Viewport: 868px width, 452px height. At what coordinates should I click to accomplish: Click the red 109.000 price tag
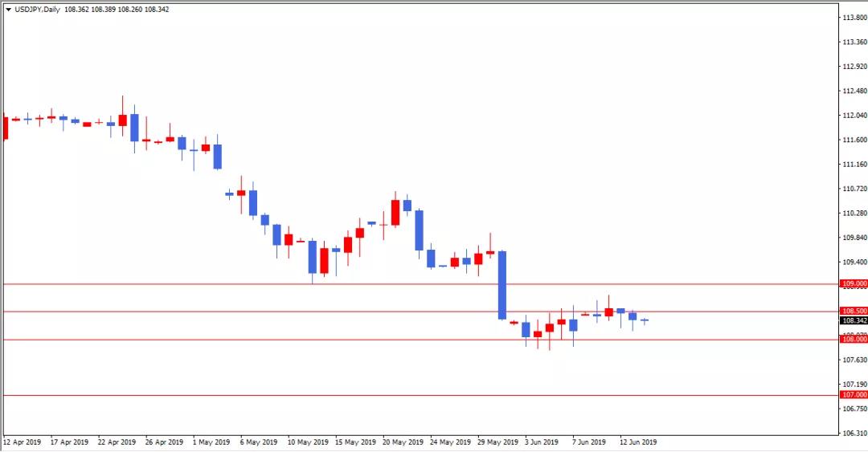click(853, 283)
